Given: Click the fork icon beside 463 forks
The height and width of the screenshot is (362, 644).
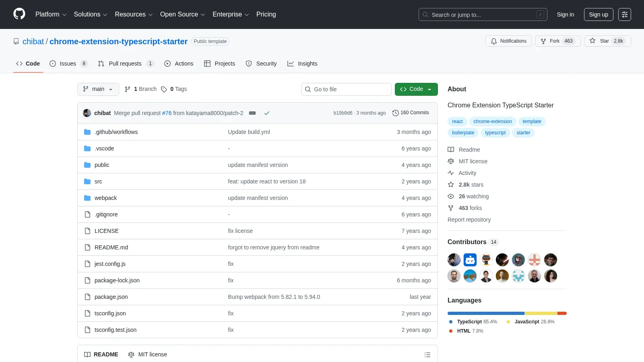Looking at the screenshot, I should coord(451,208).
